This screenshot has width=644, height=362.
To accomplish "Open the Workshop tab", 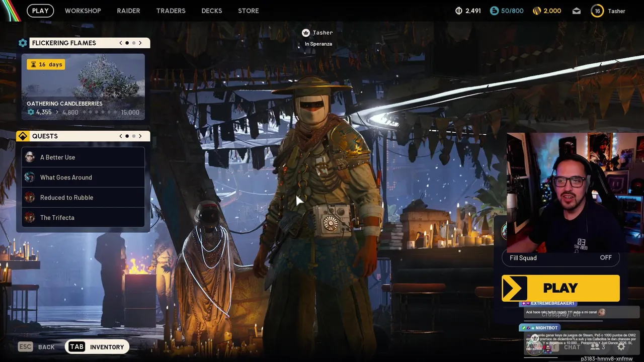I will (83, 11).
